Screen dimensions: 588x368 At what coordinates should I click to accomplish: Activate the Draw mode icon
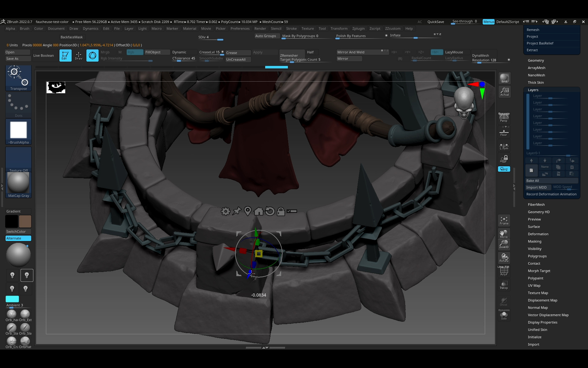pyautogui.click(x=79, y=56)
